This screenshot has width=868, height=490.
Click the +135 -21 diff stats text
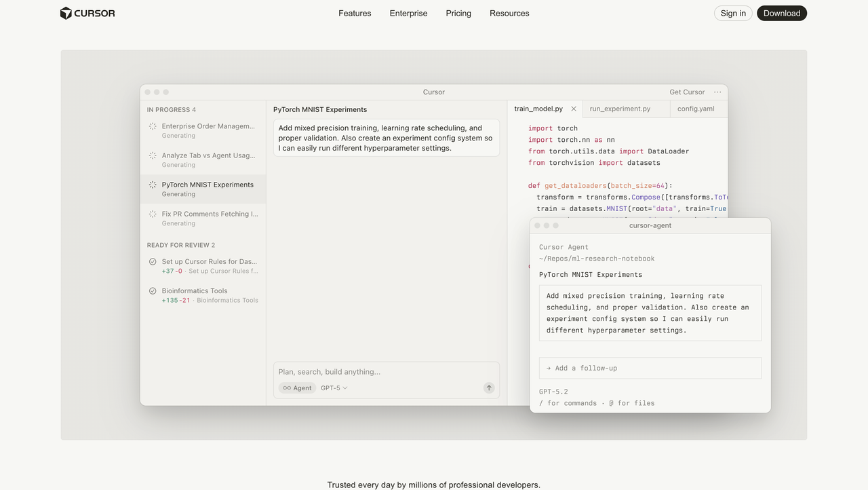[176, 300]
